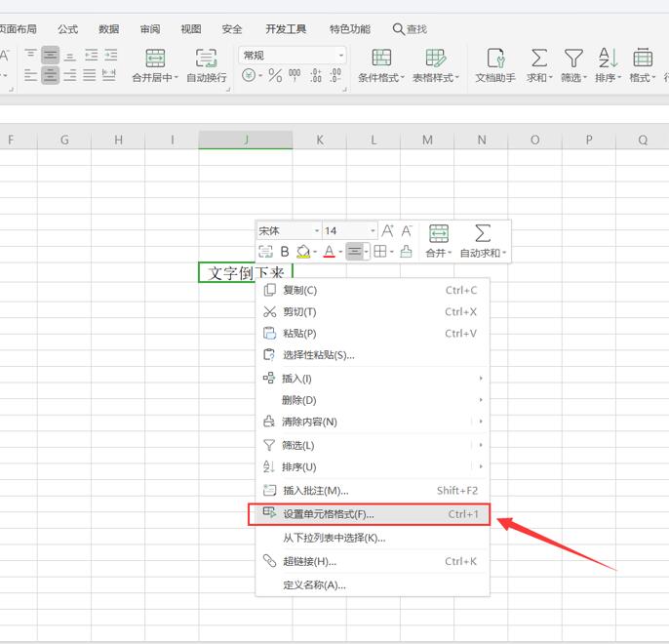Open the 合并 merge menu in mini toolbar
This screenshot has width=669, height=644.
[x=439, y=241]
